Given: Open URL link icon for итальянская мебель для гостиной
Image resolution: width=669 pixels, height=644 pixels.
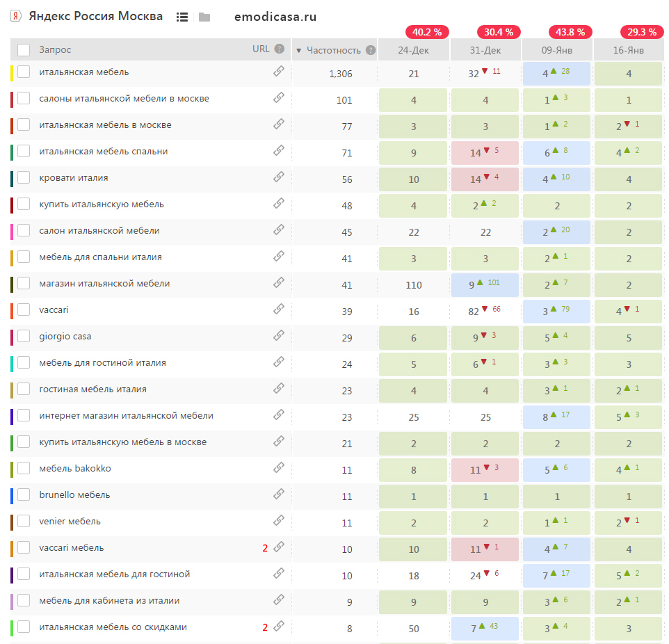Looking at the screenshot, I should pos(279,574).
